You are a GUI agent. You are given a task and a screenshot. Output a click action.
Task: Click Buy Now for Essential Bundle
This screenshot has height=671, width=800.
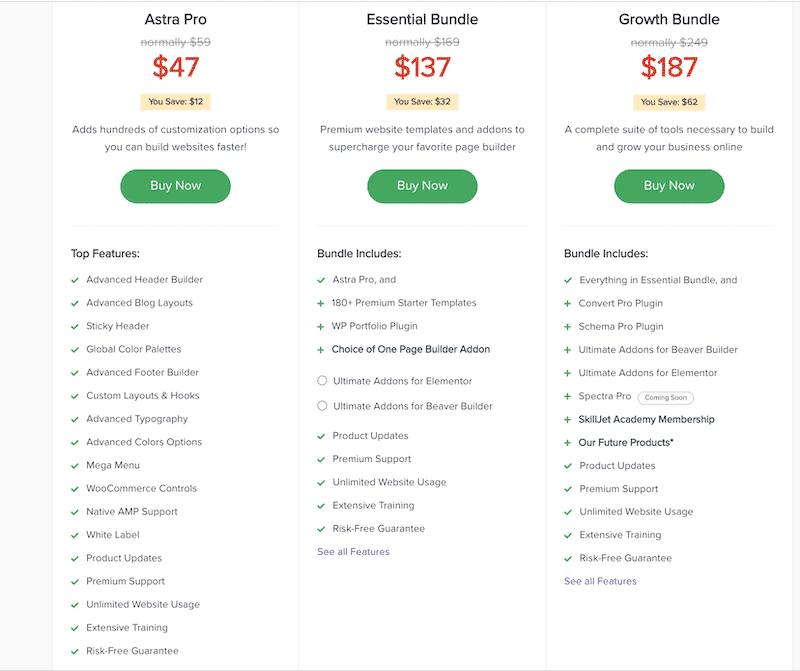(422, 186)
